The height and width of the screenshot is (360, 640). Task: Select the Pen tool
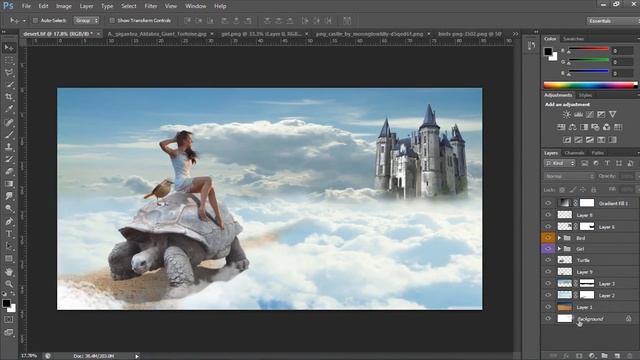pos(9,221)
